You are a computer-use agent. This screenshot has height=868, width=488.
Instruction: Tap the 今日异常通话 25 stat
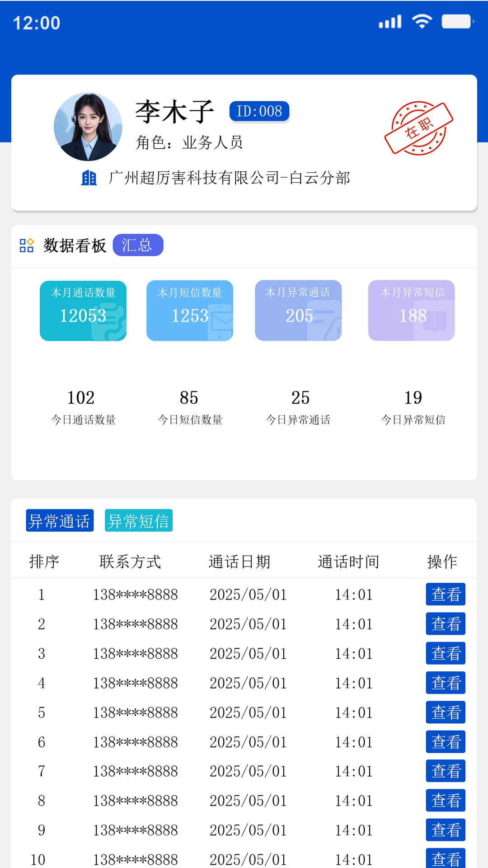[298, 407]
